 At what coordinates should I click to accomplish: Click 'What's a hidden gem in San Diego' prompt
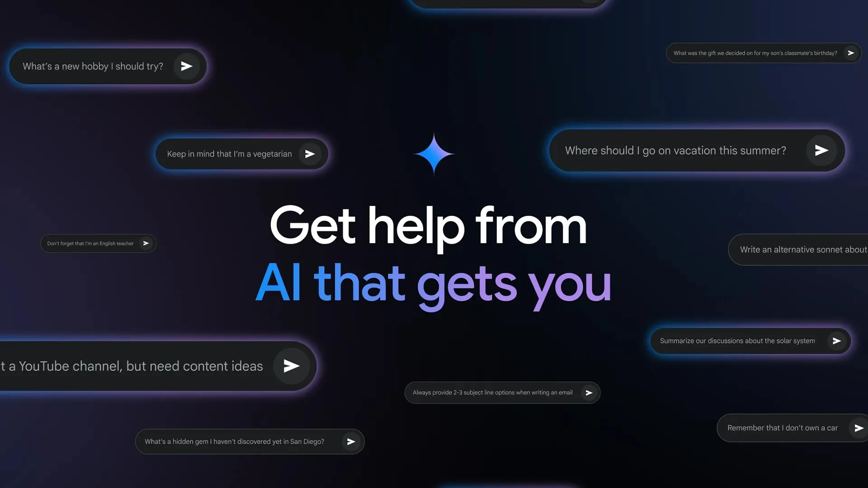pyautogui.click(x=249, y=441)
